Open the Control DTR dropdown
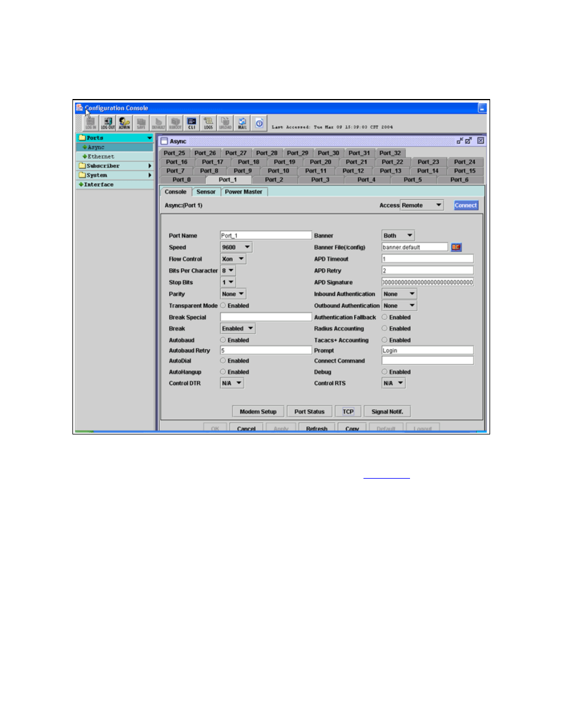 (232, 383)
